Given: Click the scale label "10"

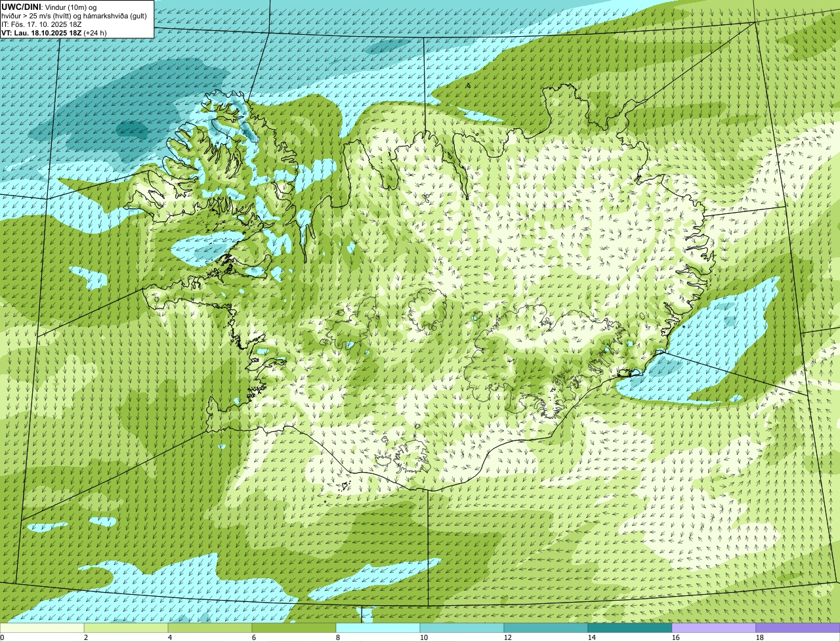Looking at the screenshot, I should (424, 637).
